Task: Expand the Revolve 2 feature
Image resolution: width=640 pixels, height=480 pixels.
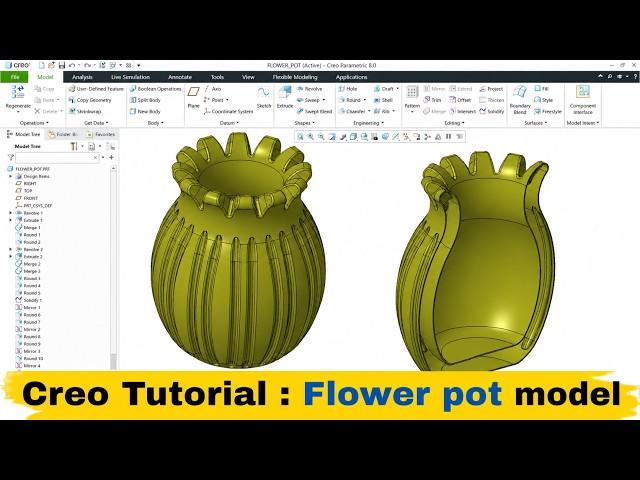Action: pos(10,249)
